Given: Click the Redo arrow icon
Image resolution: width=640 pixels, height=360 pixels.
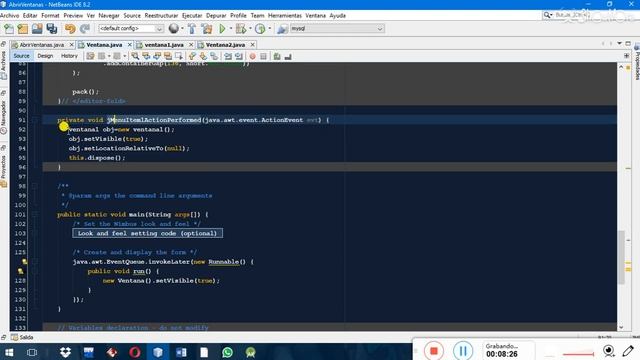Looking at the screenshot, I should (x=84, y=29).
